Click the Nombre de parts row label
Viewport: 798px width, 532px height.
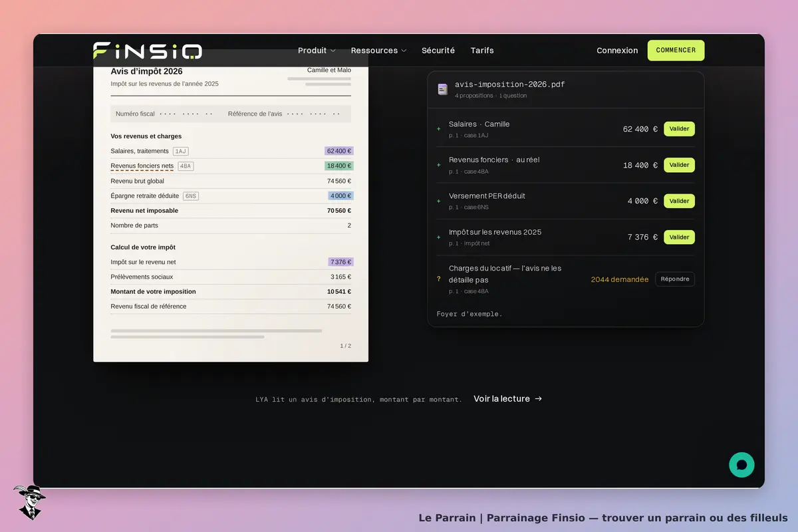[134, 225]
